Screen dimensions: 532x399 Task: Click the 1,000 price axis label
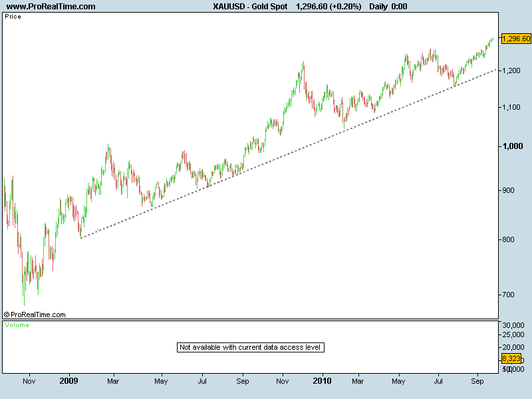tap(513, 146)
